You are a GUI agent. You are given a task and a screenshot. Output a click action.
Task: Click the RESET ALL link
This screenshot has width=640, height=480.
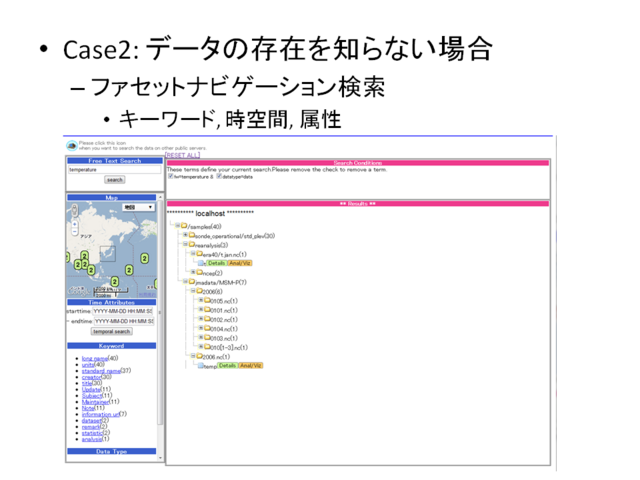(183, 155)
